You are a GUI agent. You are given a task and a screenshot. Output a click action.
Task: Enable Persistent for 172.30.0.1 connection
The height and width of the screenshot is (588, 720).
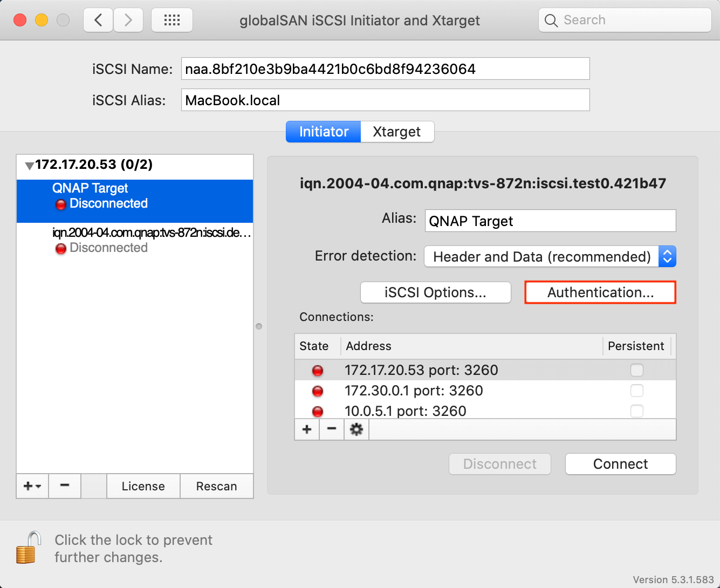pyautogui.click(x=637, y=391)
